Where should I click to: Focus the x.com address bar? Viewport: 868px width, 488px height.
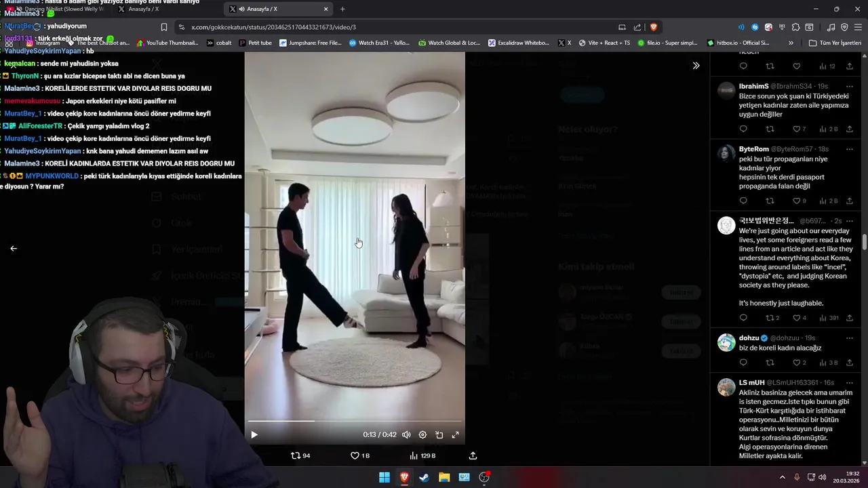pos(400,27)
